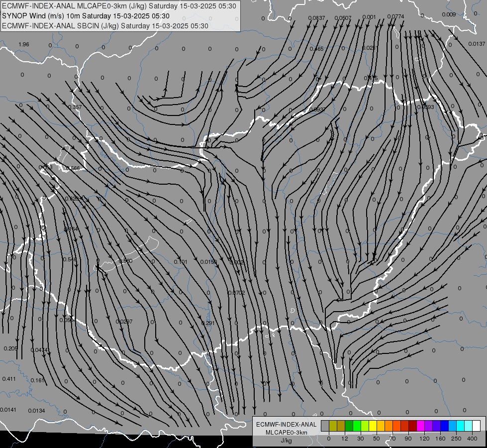Click the map value '1.96'
Viewport: 487px width, 448px height.
click(x=24, y=44)
